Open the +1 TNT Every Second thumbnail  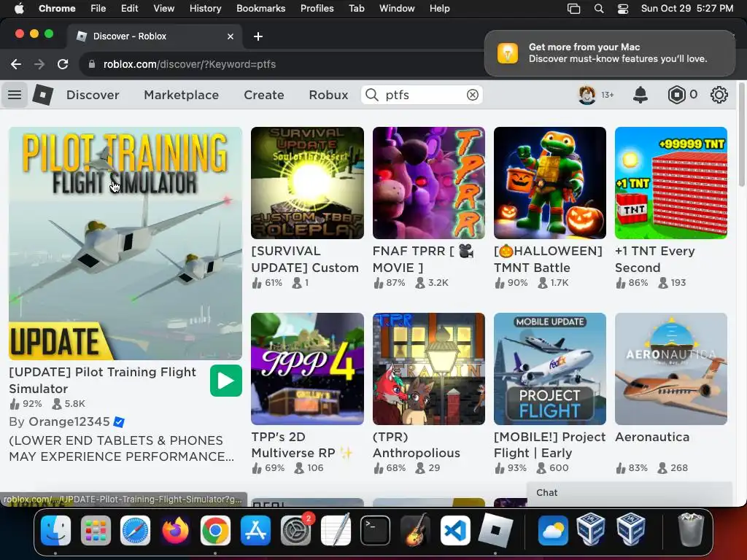(671, 183)
